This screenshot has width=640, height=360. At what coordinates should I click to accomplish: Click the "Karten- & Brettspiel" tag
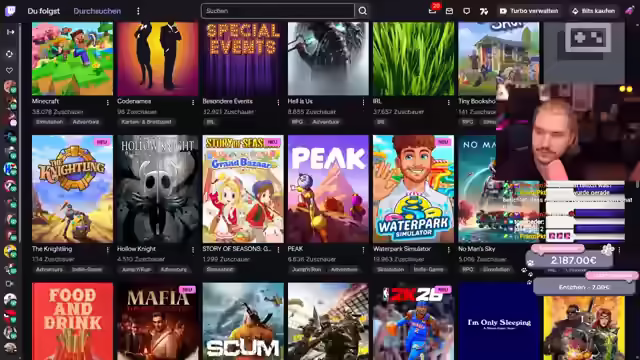146,122
